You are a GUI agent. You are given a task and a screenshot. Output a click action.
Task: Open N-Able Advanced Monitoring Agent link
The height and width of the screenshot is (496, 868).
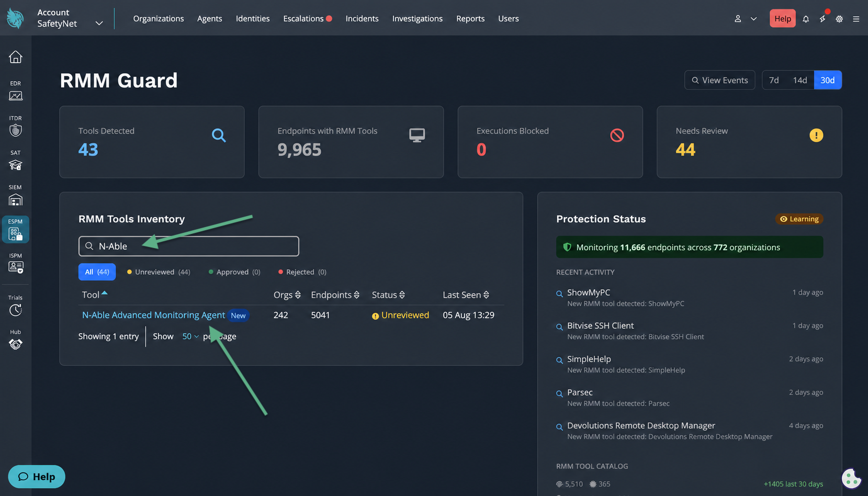[153, 315]
